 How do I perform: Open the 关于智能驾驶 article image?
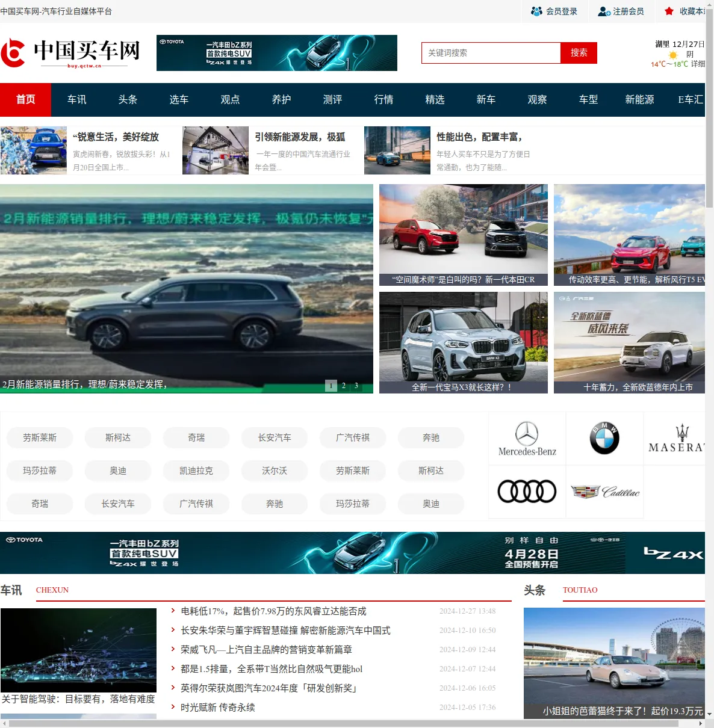pyautogui.click(x=78, y=650)
